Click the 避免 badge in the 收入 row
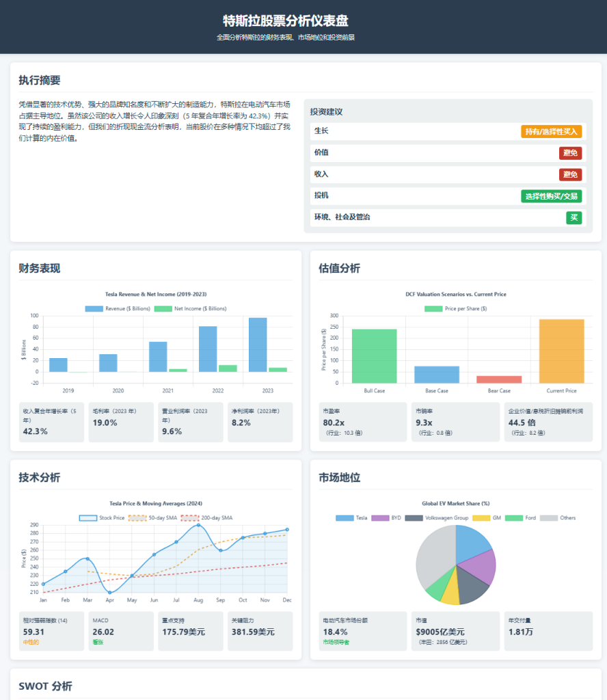 pos(570,174)
